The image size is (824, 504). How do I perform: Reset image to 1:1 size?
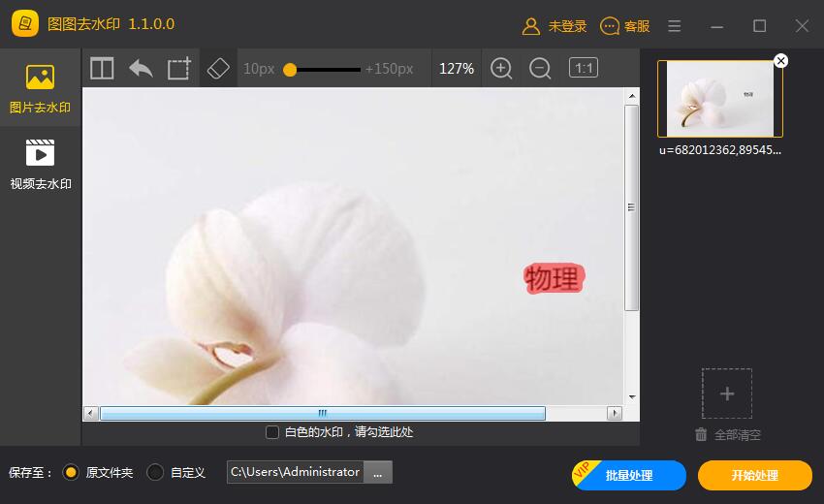click(x=584, y=68)
